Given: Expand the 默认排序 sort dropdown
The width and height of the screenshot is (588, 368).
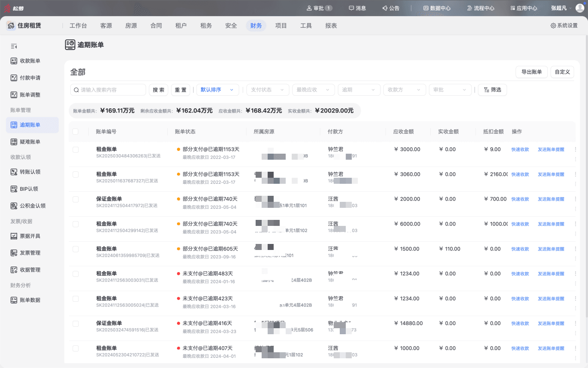Looking at the screenshot, I should 218,90.
